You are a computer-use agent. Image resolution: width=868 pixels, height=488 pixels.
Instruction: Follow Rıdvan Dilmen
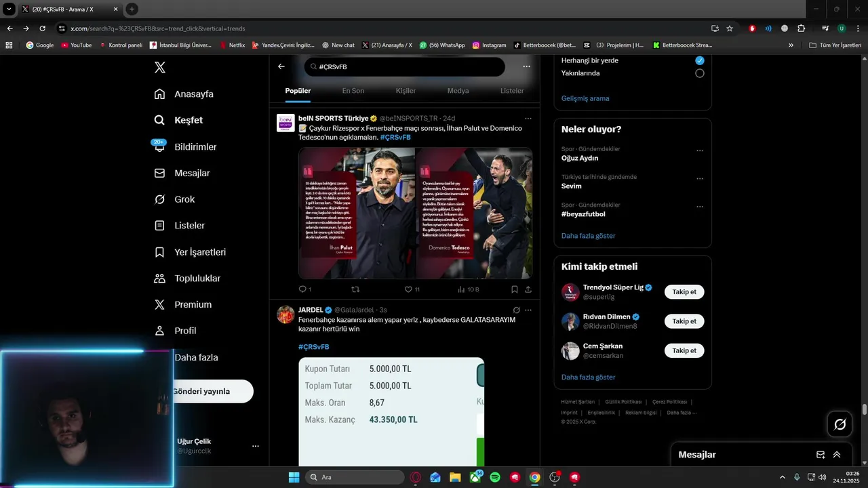pyautogui.click(x=684, y=321)
